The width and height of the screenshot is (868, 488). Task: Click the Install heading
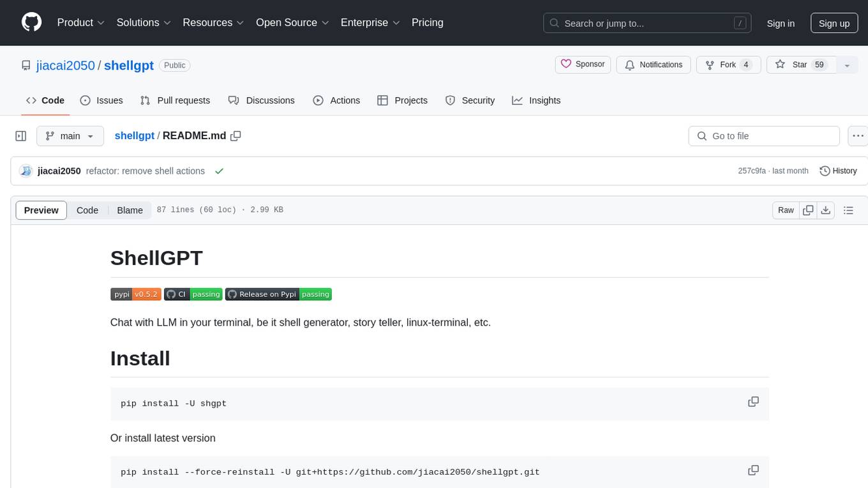[140, 358]
